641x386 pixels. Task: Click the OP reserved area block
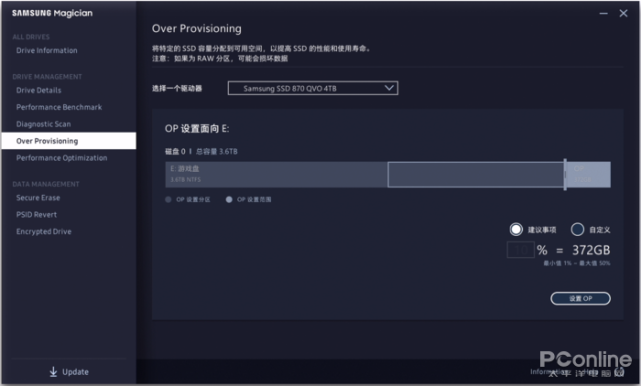[x=589, y=175]
